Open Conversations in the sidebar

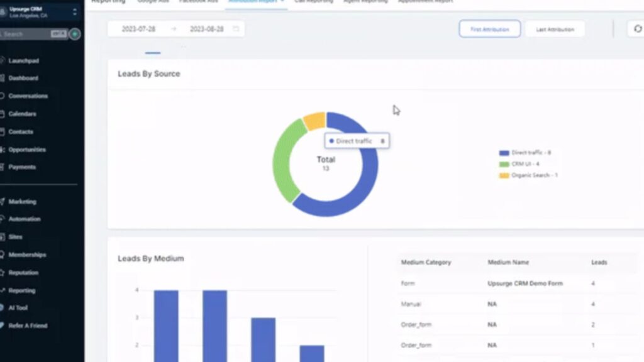(x=28, y=96)
